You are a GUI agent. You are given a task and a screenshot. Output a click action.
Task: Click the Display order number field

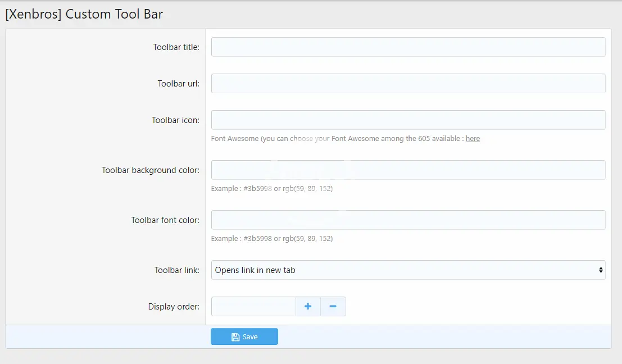(x=253, y=307)
